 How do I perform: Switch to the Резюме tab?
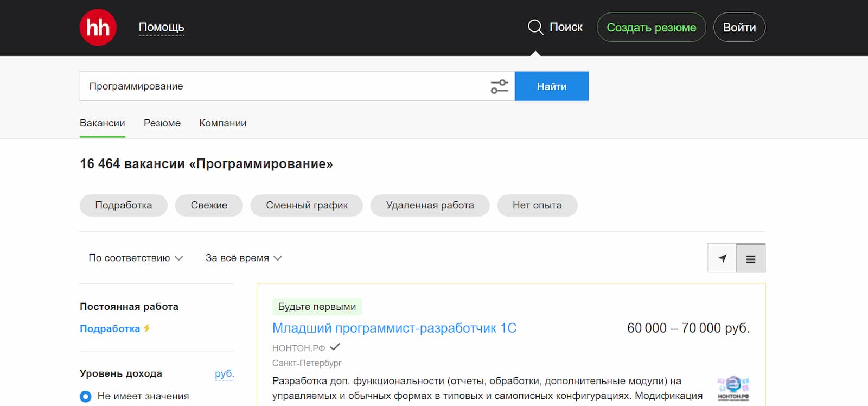[x=162, y=123]
